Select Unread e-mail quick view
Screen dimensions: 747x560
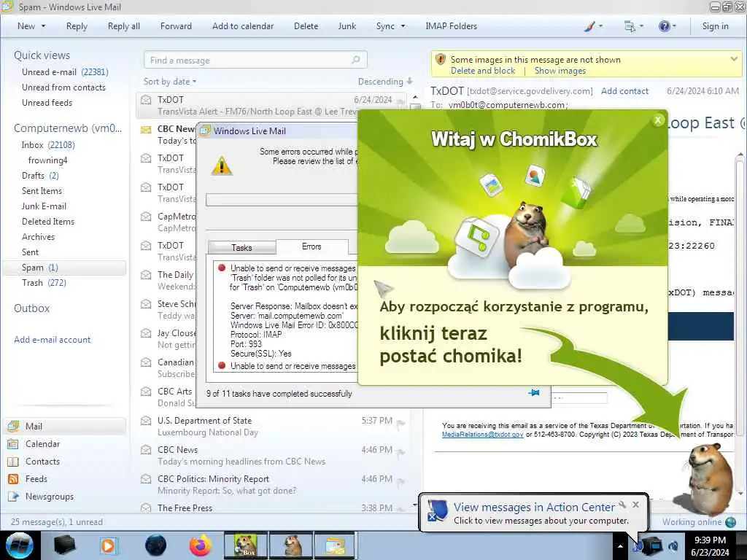coord(65,72)
